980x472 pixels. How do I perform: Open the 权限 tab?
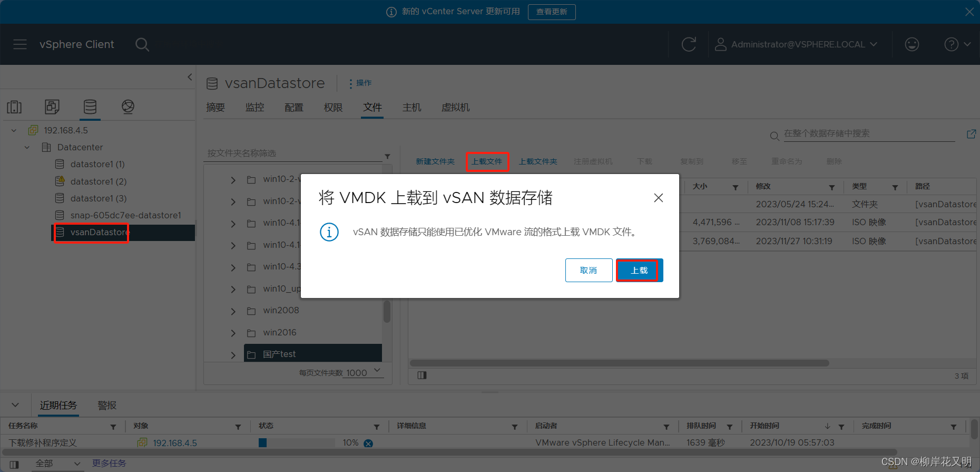[333, 108]
